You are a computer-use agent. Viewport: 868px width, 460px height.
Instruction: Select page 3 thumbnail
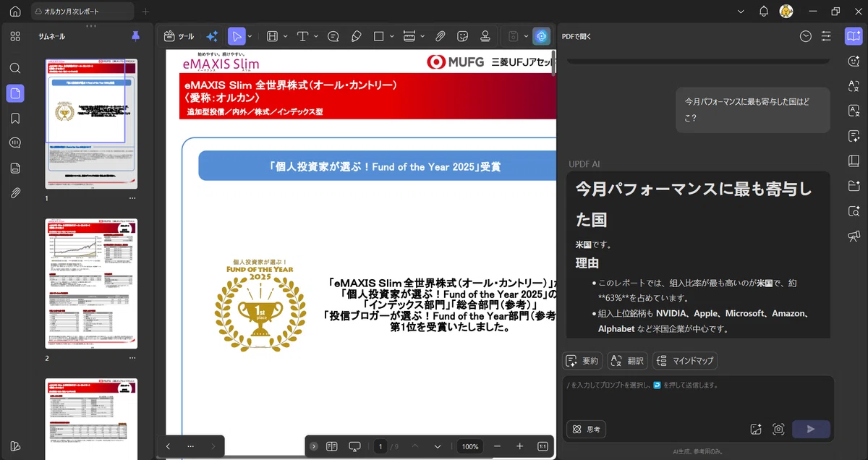click(91, 419)
